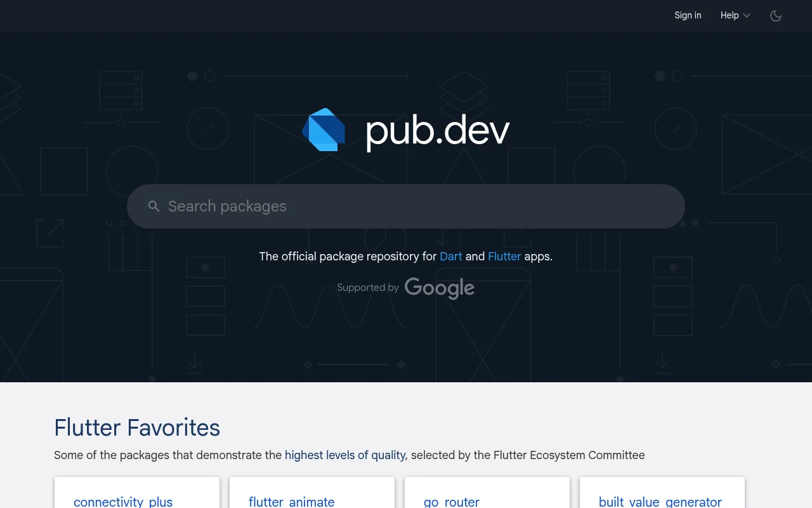Viewport: 812px width, 508px height.
Task: Click the Flutter Favorites heading
Action: point(137,427)
